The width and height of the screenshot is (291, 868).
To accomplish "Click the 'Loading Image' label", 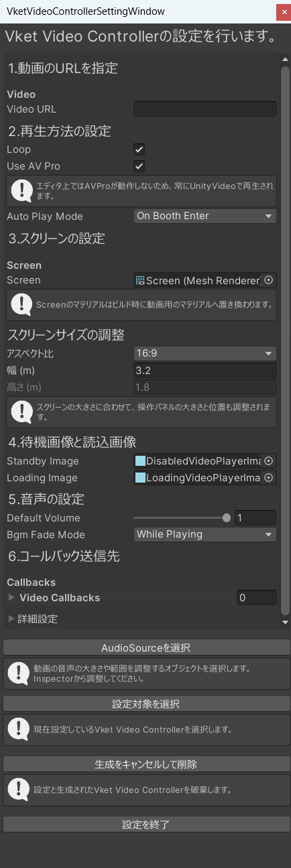I will [42, 478].
